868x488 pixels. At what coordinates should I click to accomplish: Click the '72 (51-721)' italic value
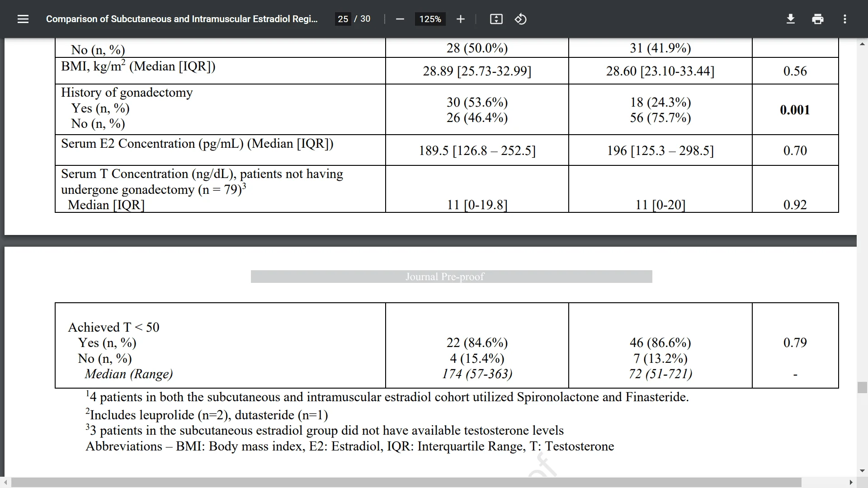pos(660,374)
